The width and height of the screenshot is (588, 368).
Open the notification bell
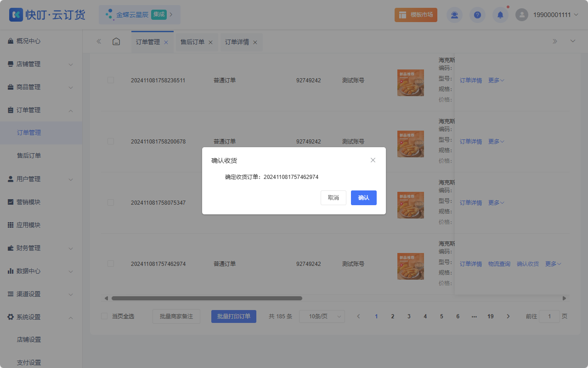500,15
